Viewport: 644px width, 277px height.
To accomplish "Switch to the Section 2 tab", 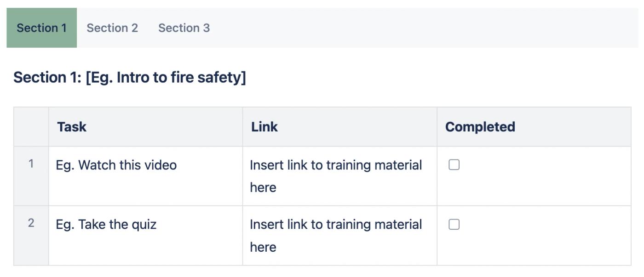I will coord(112,28).
